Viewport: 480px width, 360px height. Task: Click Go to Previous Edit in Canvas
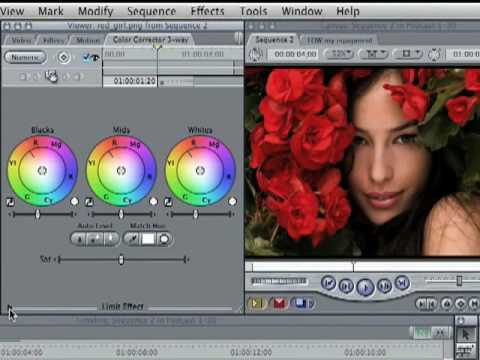(329, 283)
